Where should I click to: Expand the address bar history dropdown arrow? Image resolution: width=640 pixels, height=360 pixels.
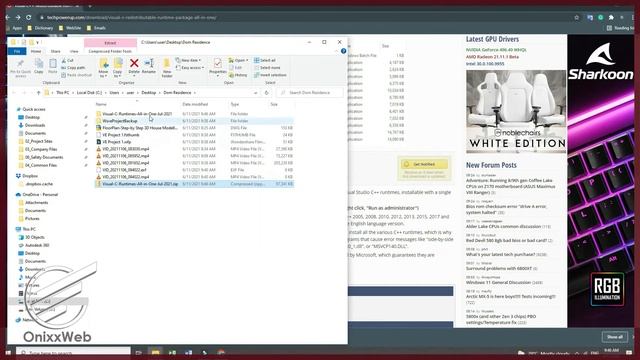coord(256,93)
